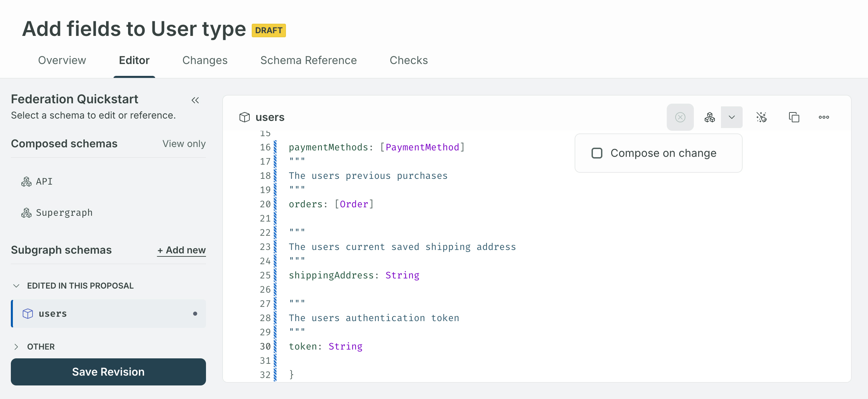The width and height of the screenshot is (868, 399).
Task: Expand the OTHER subgraph schemas section
Action: (16, 346)
